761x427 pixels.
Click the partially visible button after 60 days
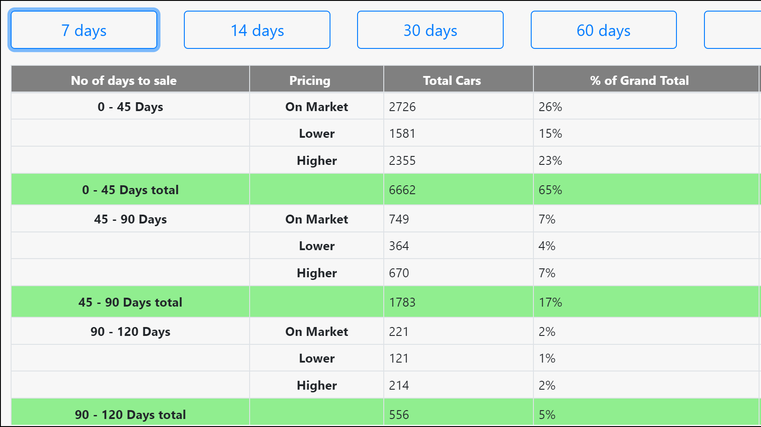coord(733,30)
